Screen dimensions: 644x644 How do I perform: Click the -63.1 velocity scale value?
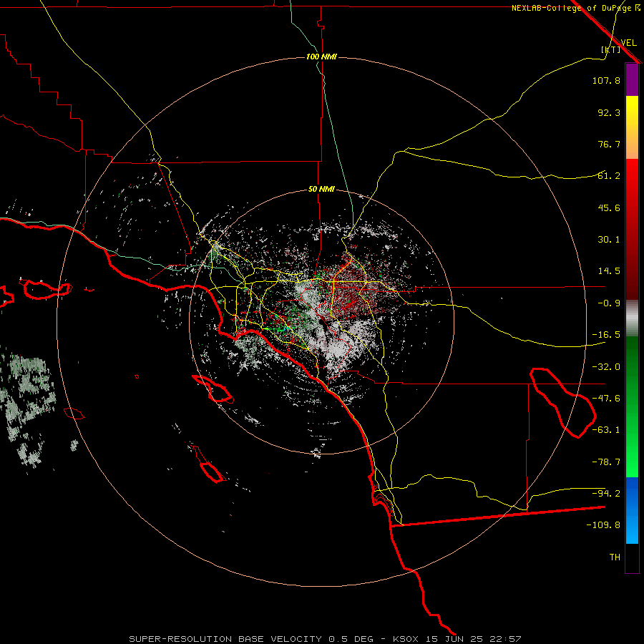(606, 430)
